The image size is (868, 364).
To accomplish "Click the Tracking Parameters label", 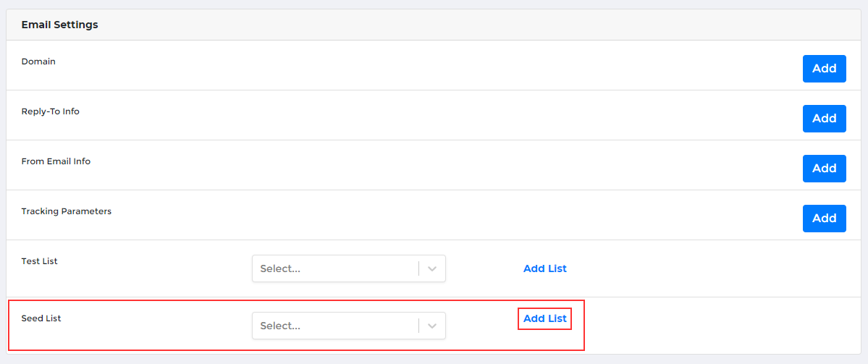I will pyautogui.click(x=66, y=211).
